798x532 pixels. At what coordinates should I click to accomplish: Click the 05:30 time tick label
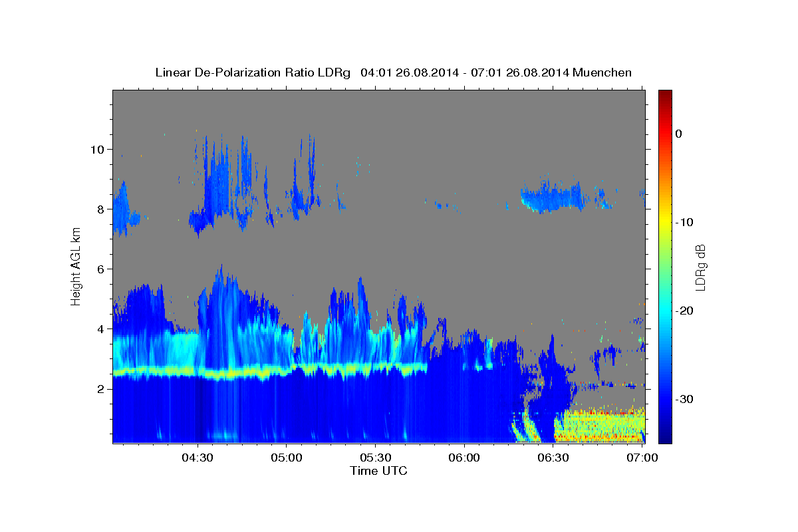tap(375, 458)
